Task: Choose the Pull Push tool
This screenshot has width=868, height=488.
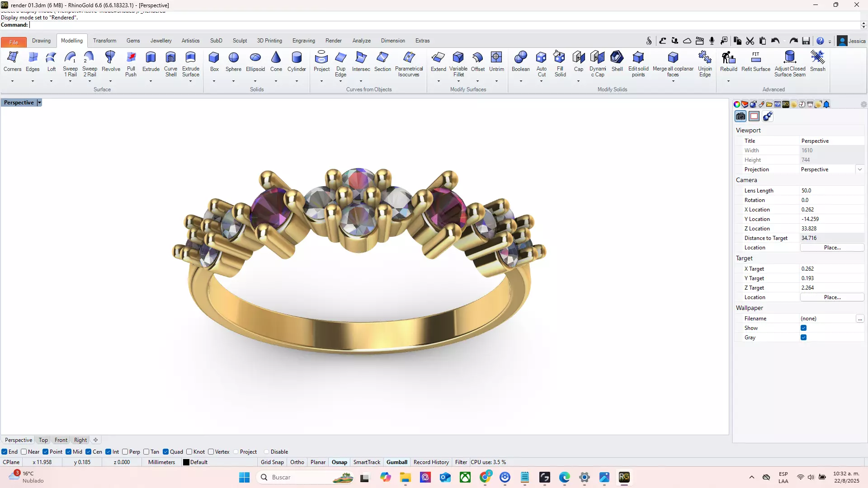Action: tap(131, 63)
